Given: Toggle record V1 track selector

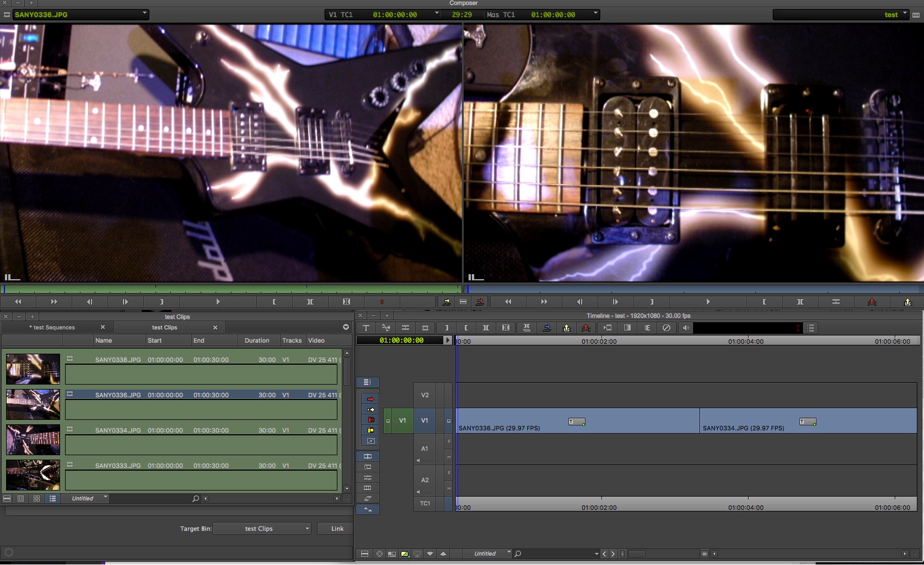Looking at the screenshot, I should pyautogui.click(x=425, y=420).
